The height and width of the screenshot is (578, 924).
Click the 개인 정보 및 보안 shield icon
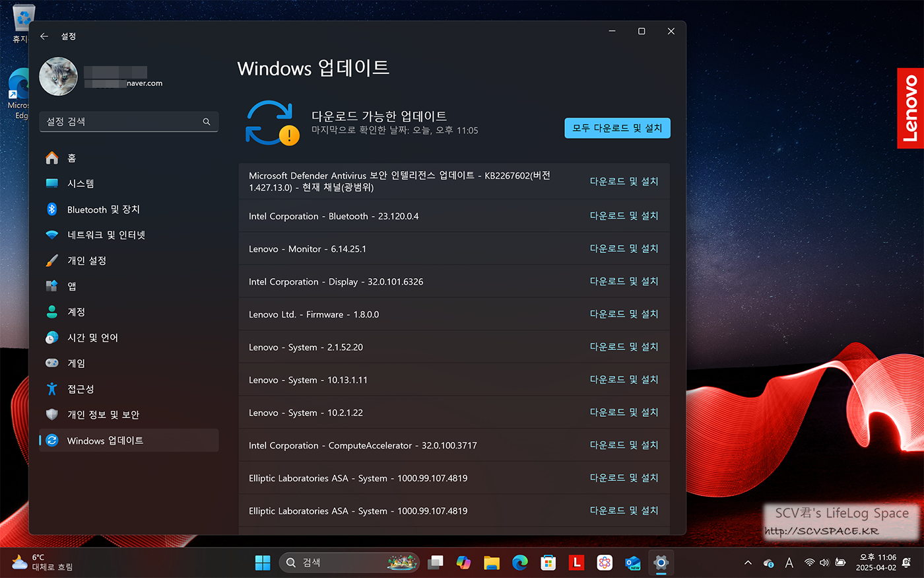coord(52,415)
